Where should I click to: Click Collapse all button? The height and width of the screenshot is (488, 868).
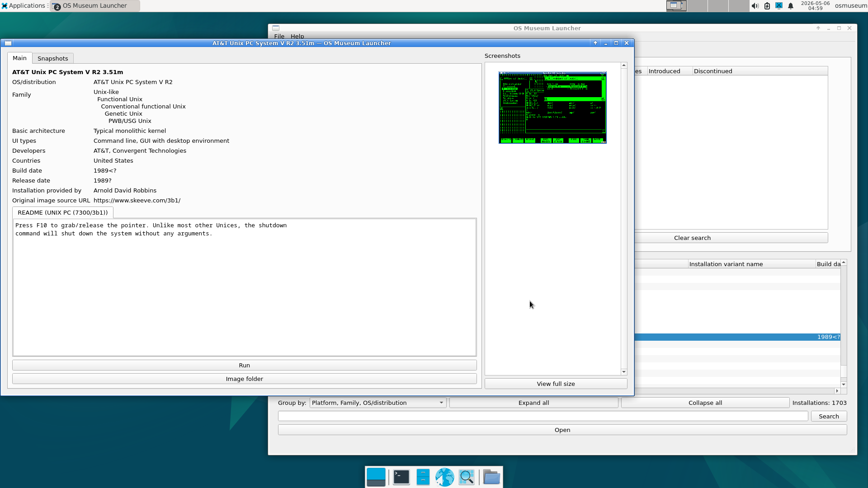pyautogui.click(x=705, y=403)
